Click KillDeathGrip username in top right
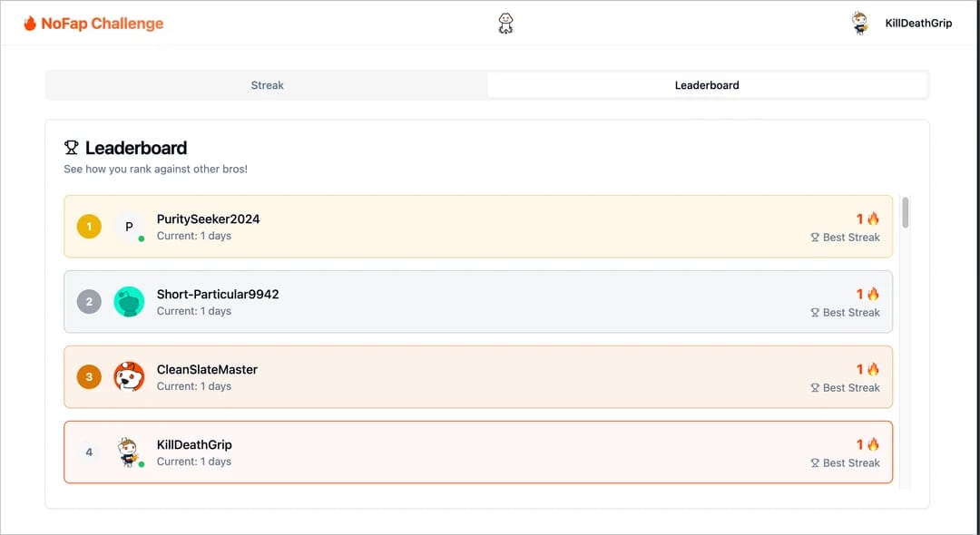980x535 pixels. tap(918, 24)
